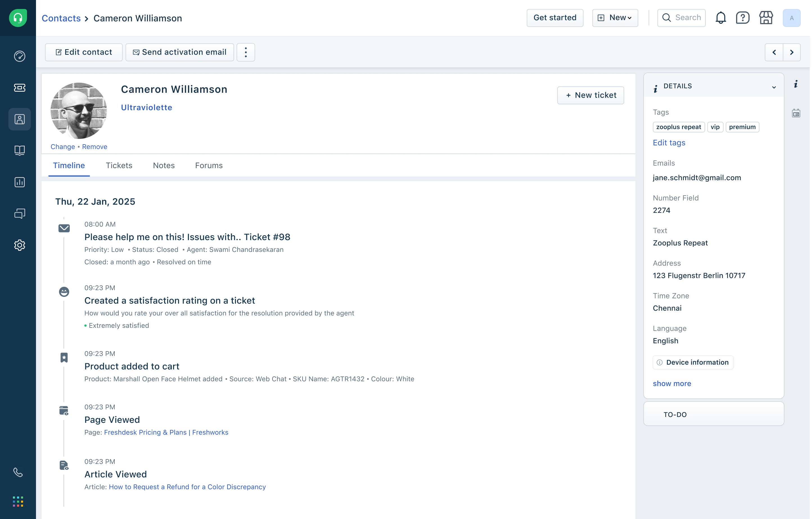Image resolution: width=812 pixels, height=519 pixels.
Task: Click the notifications bell icon
Action: [721, 18]
